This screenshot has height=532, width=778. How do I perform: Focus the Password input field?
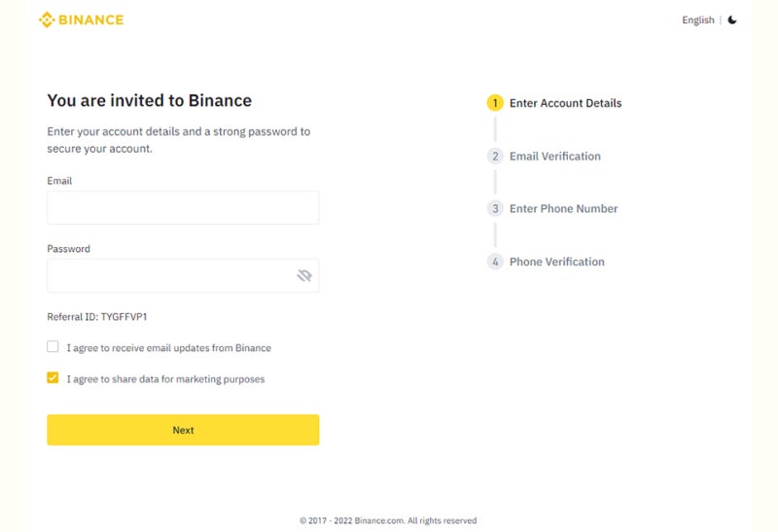(x=170, y=276)
